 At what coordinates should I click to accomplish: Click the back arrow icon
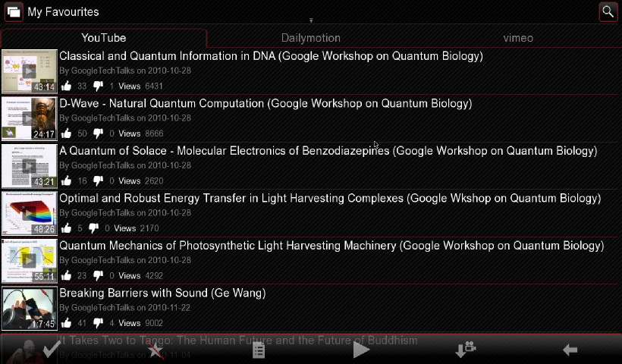click(570, 350)
